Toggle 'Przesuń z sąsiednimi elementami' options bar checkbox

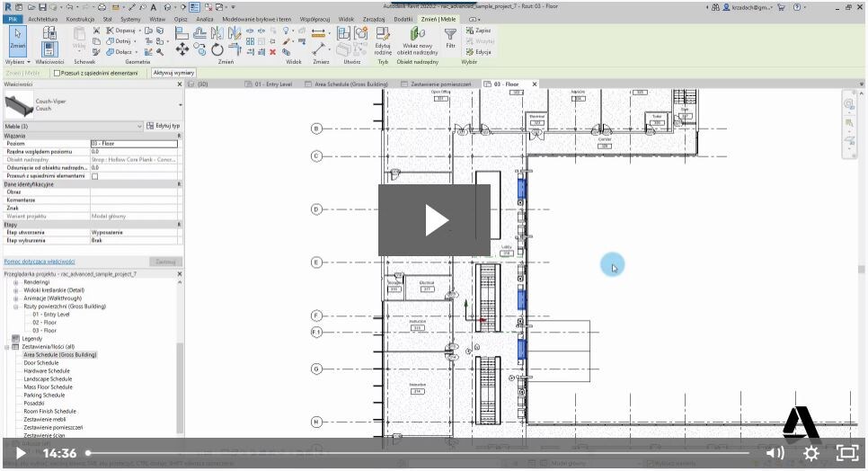point(57,73)
